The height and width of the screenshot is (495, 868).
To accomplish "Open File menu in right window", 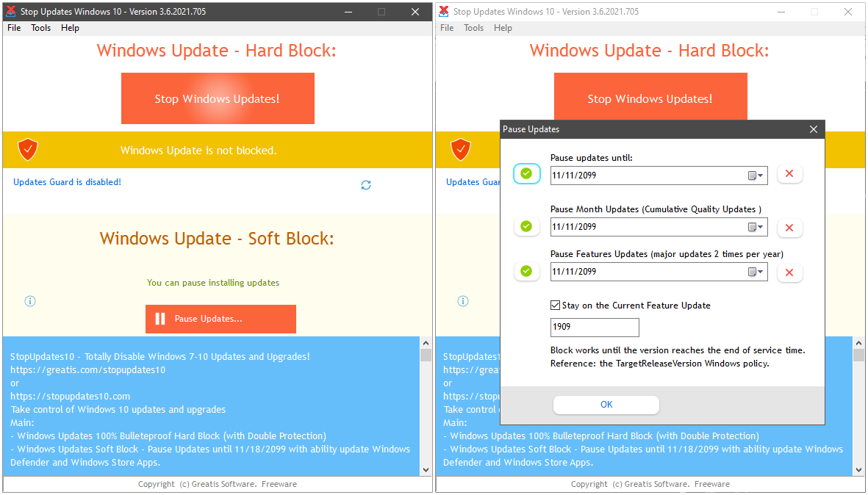I will pyautogui.click(x=448, y=28).
